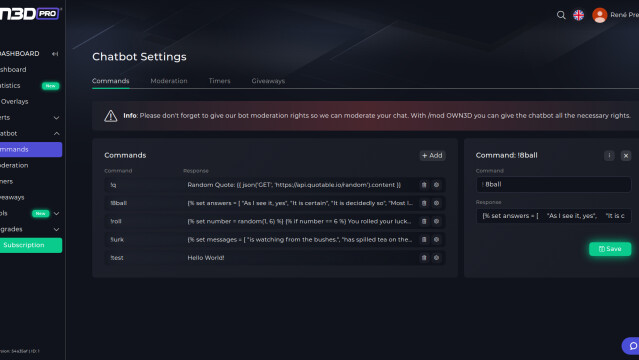639x360 pixels.
Task: Expand the Alerts section chevron in the sidebar
Action: click(56, 118)
